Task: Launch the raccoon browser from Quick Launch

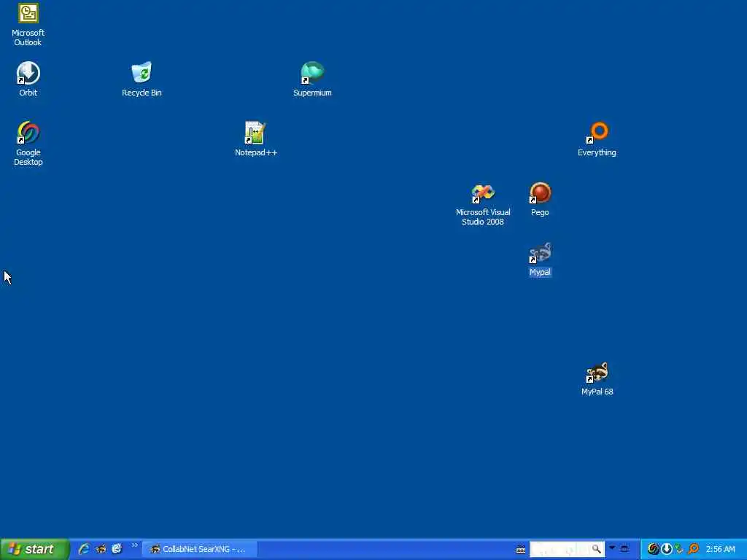Action: 101,549
